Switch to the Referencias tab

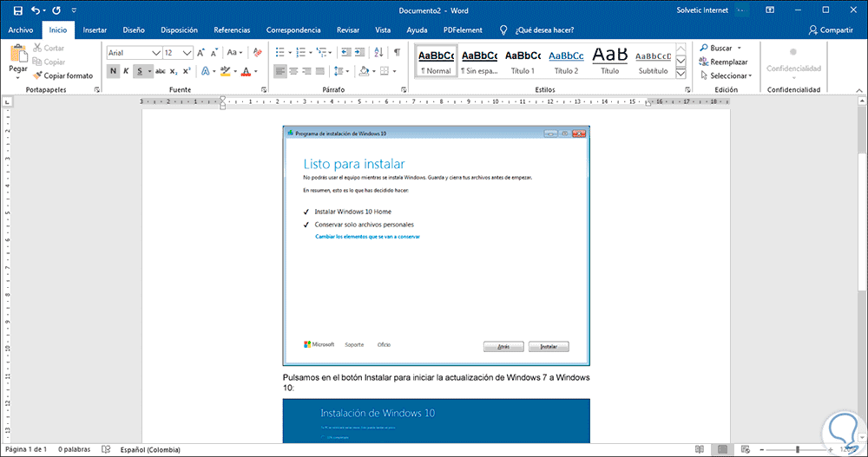(232, 29)
